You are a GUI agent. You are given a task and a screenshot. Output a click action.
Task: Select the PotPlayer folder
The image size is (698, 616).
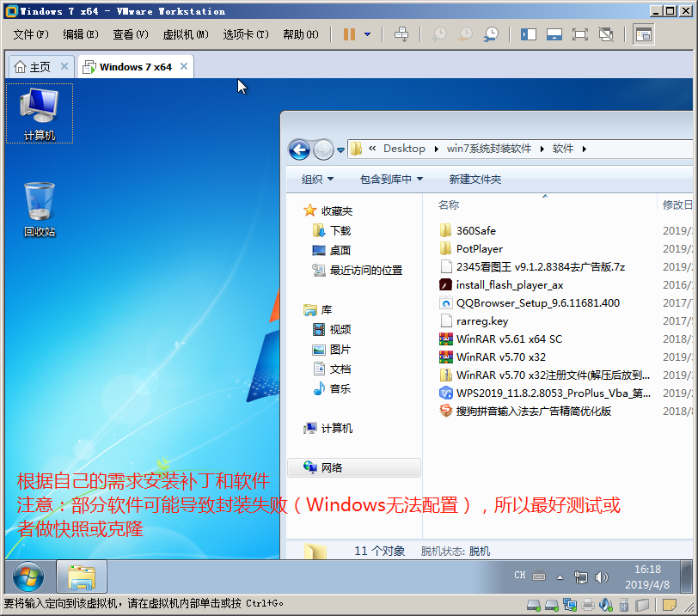tap(471, 249)
